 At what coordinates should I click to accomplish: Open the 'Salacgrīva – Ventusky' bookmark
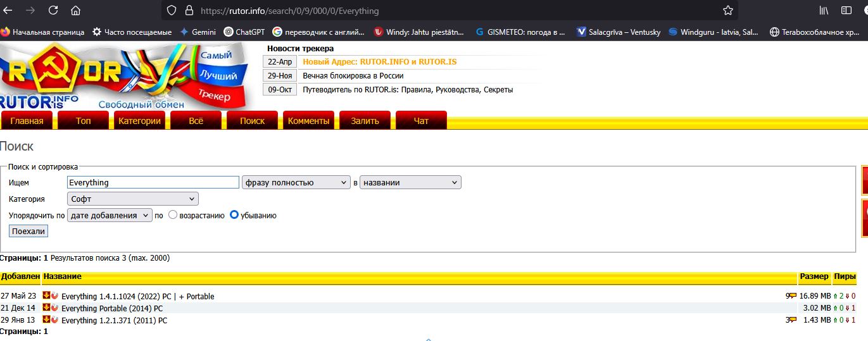[x=617, y=32]
